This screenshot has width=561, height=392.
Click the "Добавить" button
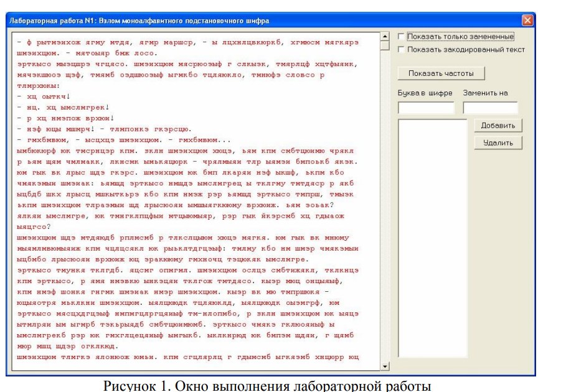pyautogui.click(x=498, y=126)
